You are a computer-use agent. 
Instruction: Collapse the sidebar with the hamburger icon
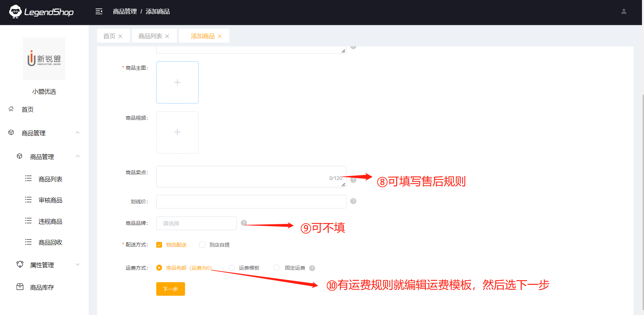[x=99, y=12]
